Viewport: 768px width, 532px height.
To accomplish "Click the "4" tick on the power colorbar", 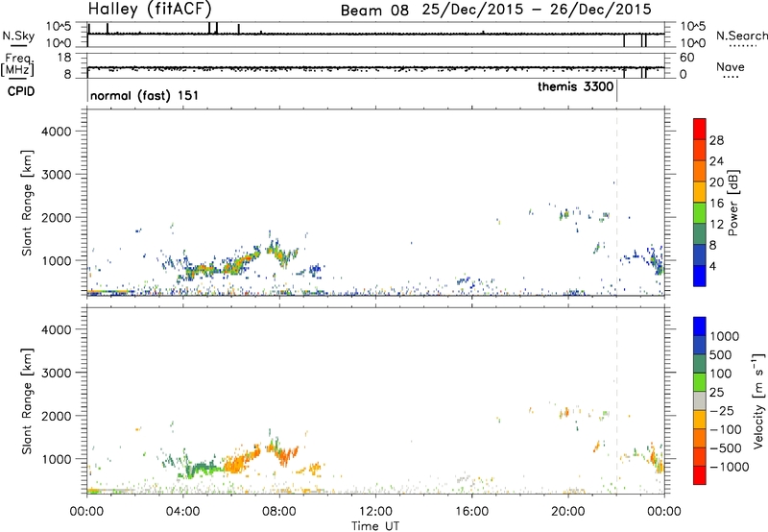I will click(712, 266).
